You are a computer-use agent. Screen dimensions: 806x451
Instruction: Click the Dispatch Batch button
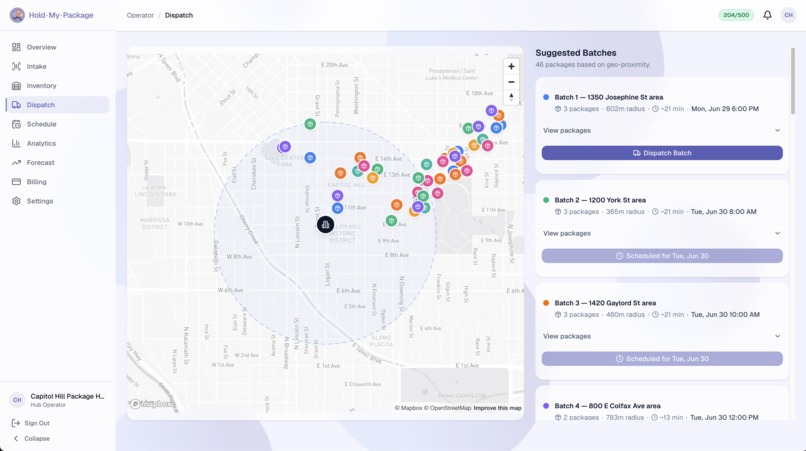[x=662, y=153]
